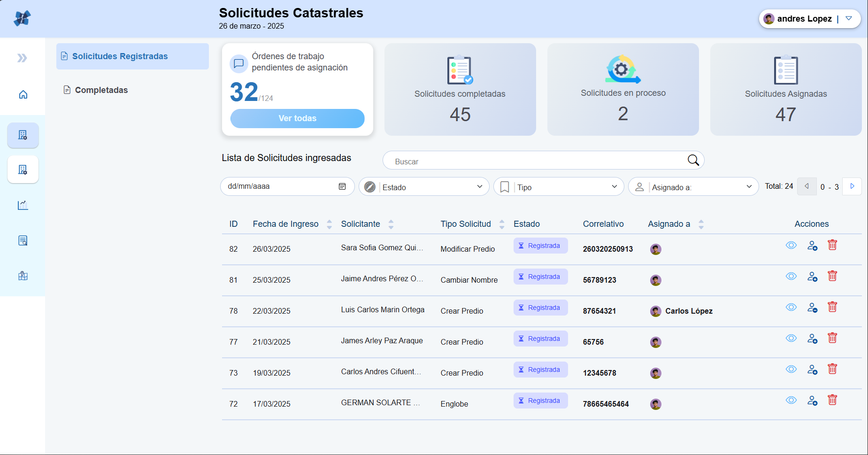Viewport: 868px width, 455px height.
Task: Open the andres Lopez user menu
Action: (x=849, y=19)
